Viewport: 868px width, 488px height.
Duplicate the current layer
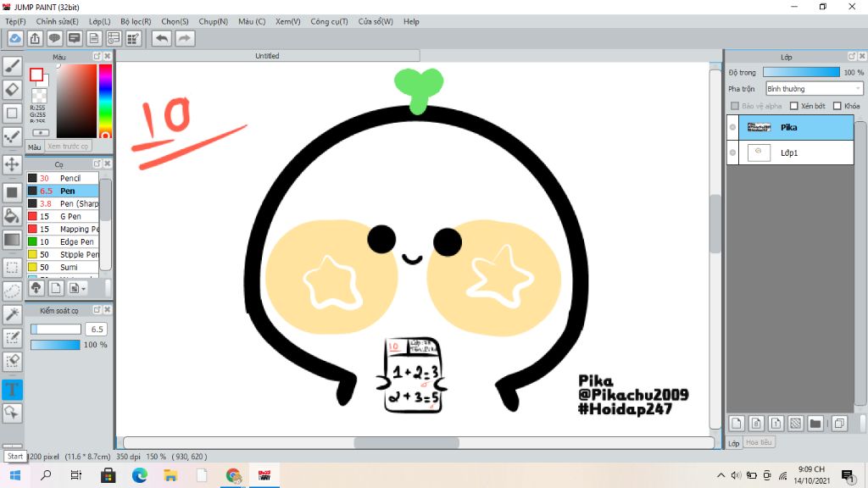click(840, 424)
